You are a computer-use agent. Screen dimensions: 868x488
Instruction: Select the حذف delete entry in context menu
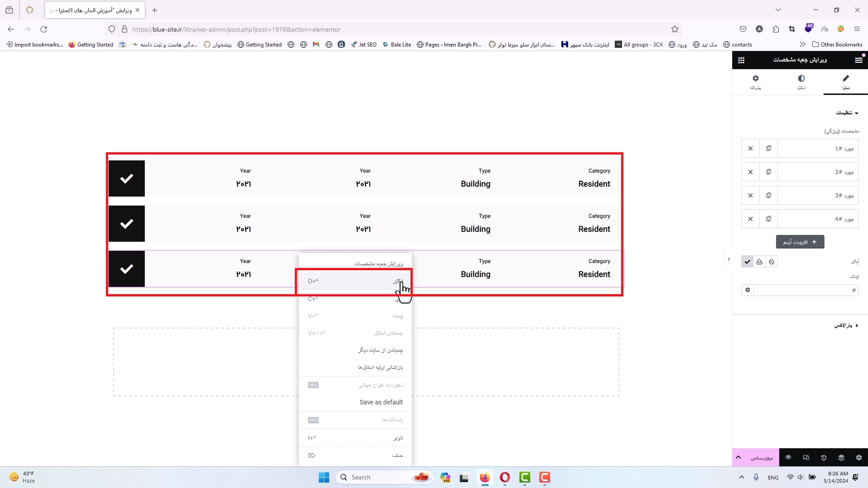click(x=355, y=455)
